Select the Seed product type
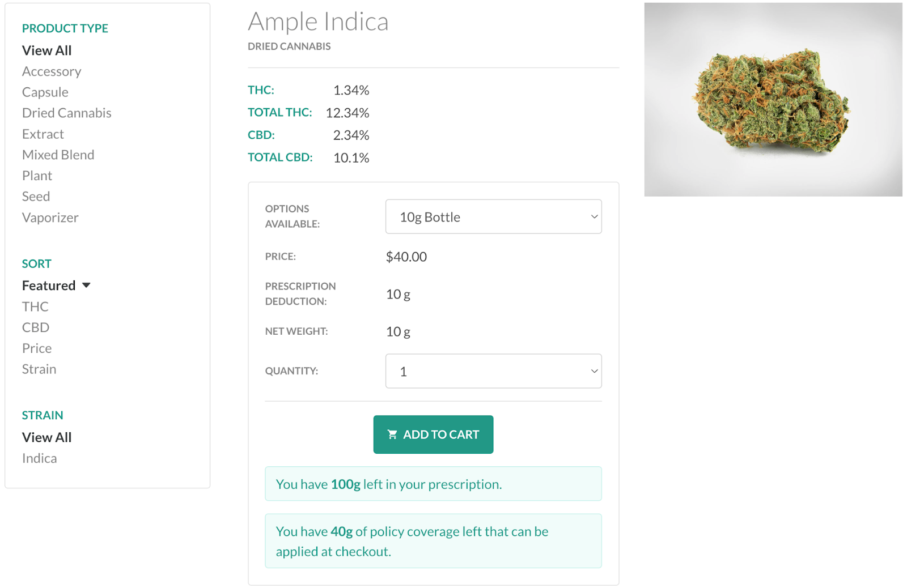 tap(36, 197)
